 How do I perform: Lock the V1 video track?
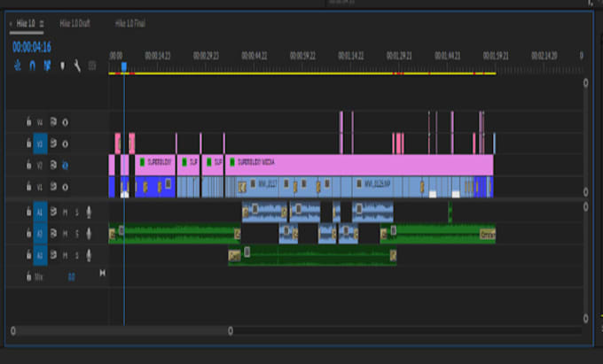(x=28, y=187)
